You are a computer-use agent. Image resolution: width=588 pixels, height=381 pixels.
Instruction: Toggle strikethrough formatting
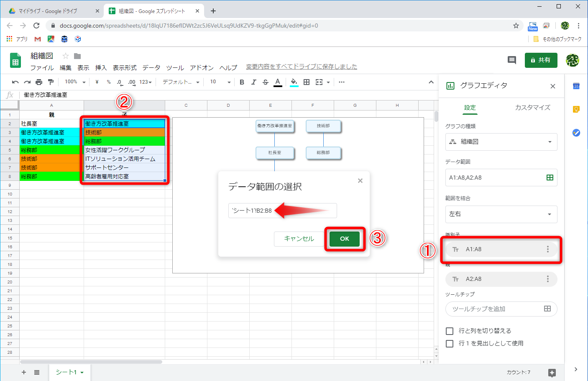click(266, 82)
